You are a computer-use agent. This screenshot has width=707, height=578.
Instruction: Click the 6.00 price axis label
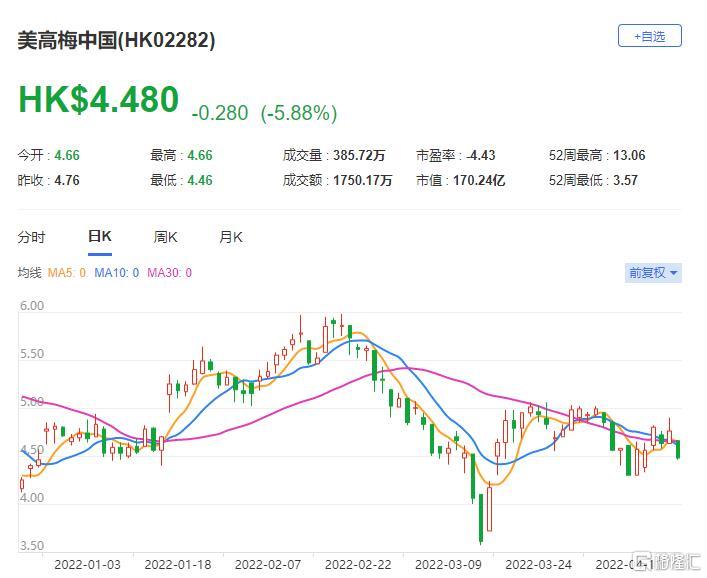(x=32, y=306)
